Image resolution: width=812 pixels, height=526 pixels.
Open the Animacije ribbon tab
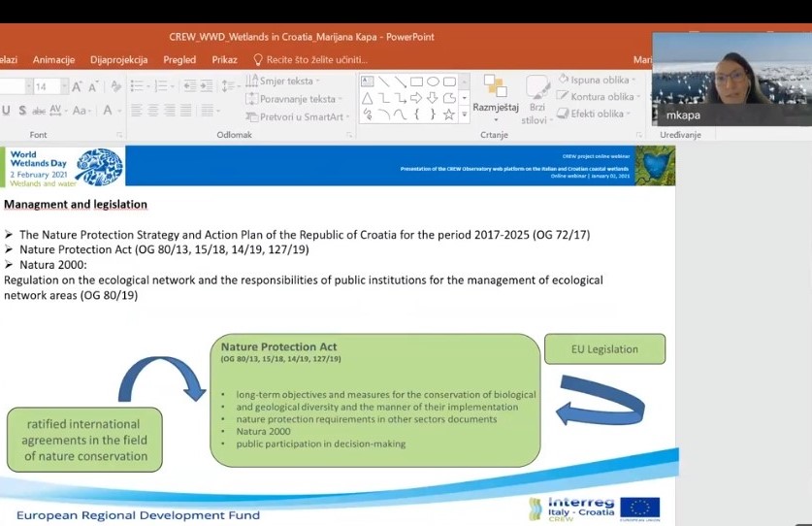pos(53,59)
